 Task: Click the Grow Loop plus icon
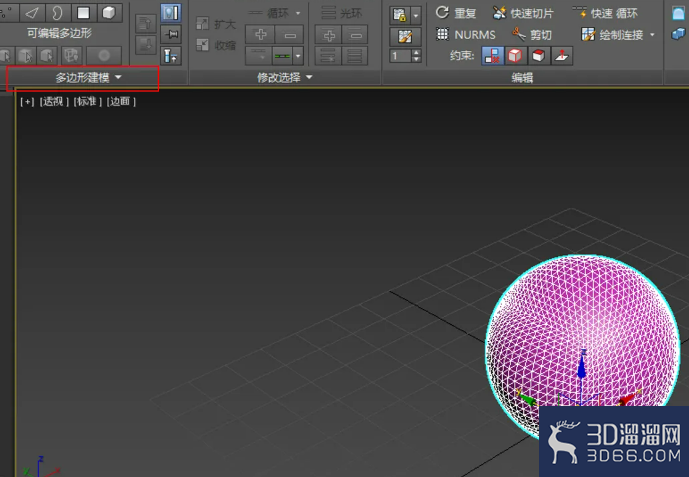coord(260,34)
